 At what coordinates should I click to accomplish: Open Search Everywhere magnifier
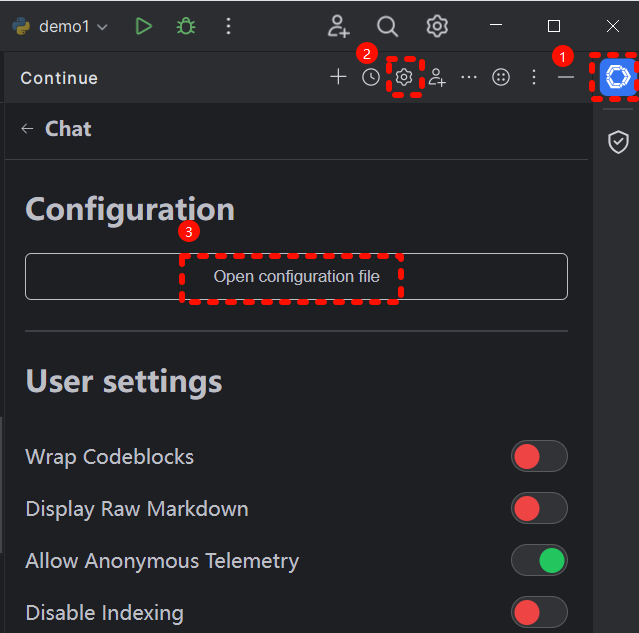pyautogui.click(x=387, y=26)
